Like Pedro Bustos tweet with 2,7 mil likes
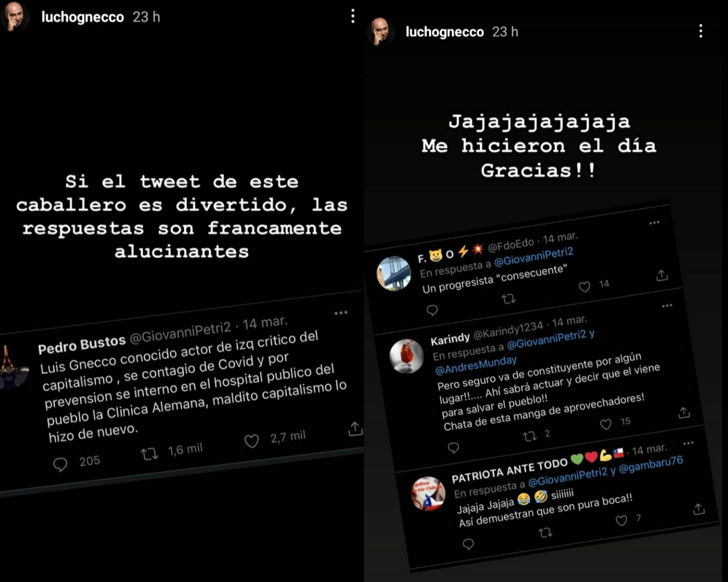The width and height of the screenshot is (728, 582). pyautogui.click(x=251, y=441)
